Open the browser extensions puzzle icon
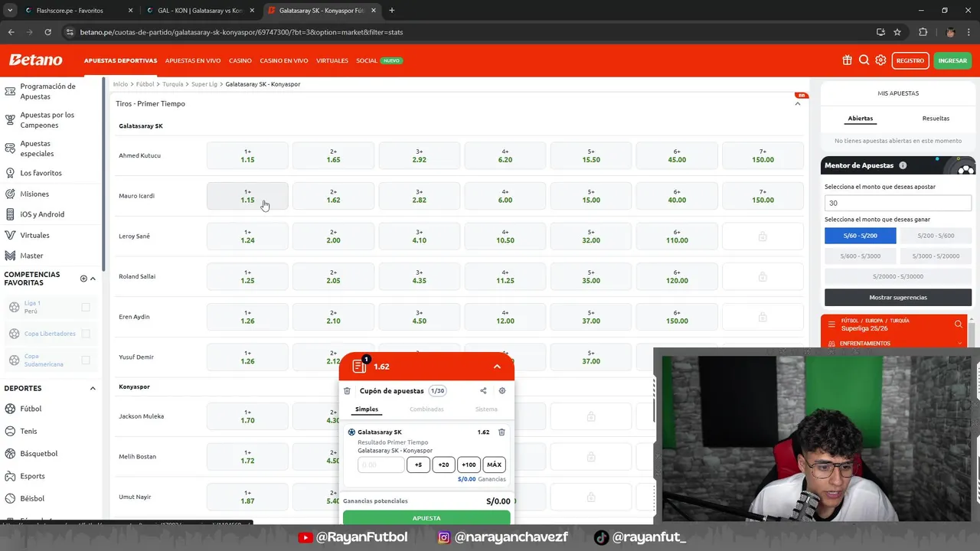This screenshot has width=980, height=551. tap(923, 32)
